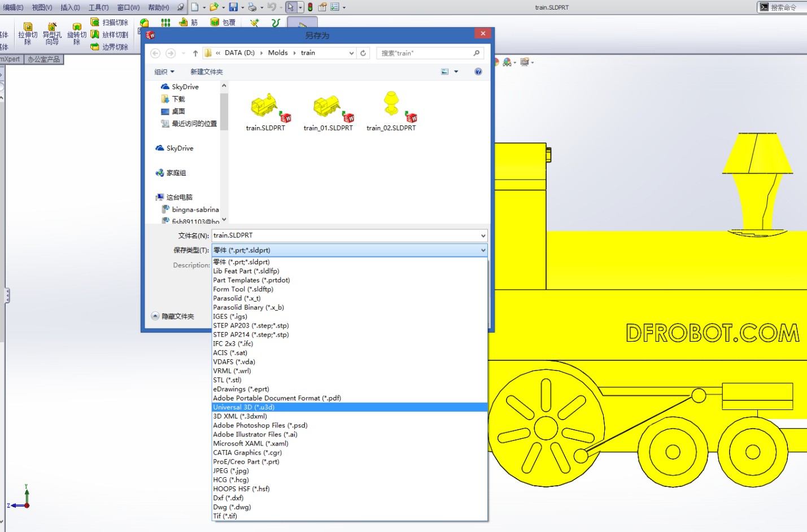Pick eDrawings (*.eprt) from the type list

coord(350,389)
